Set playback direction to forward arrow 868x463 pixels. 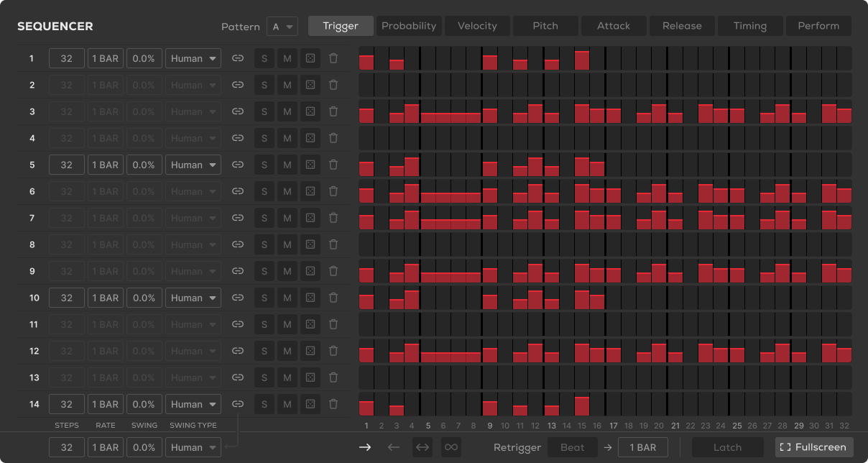click(x=365, y=447)
